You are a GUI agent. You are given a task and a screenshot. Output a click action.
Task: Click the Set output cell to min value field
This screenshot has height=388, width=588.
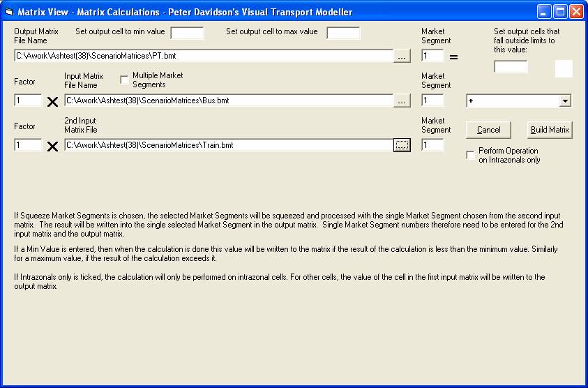[187, 33]
